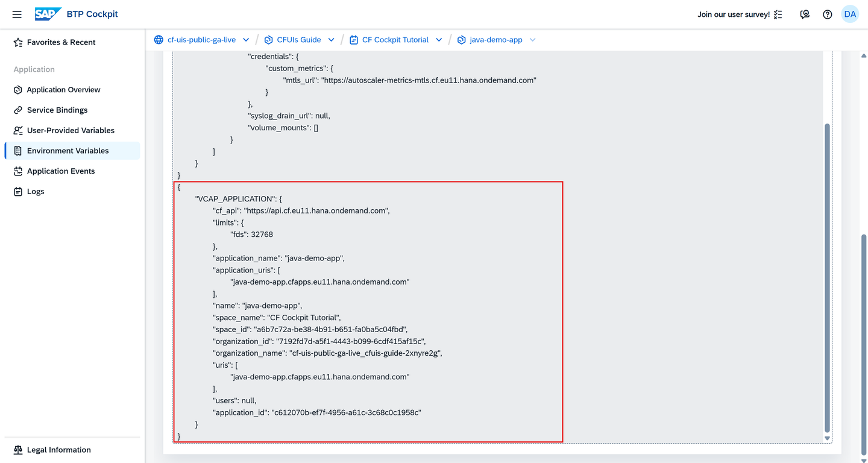Open the DA user profile avatar

pos(850,14)
